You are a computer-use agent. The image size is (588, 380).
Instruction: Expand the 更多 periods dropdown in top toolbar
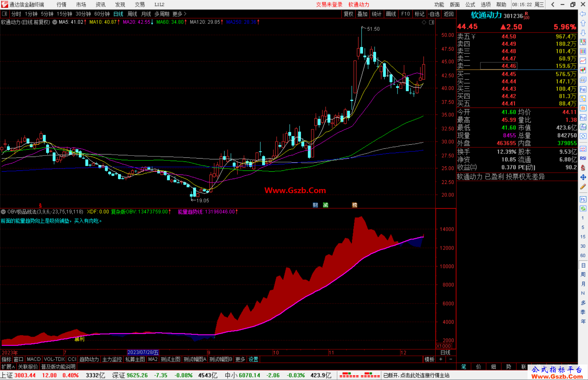[179, 14]
